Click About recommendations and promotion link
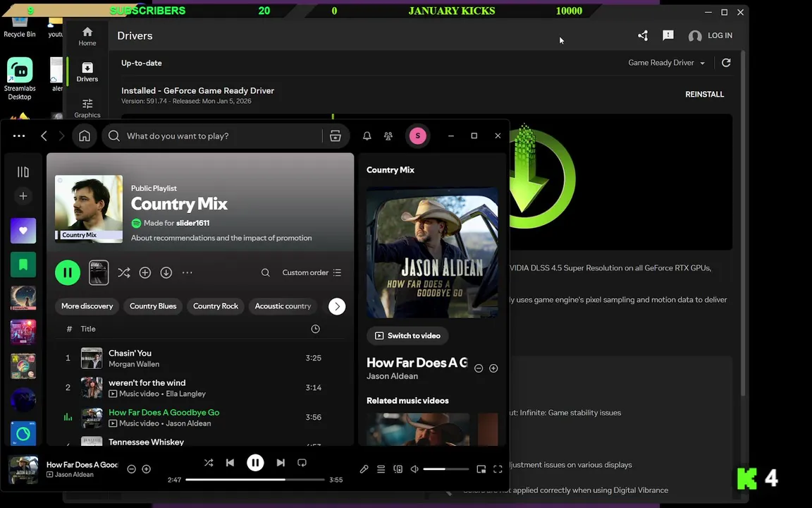The image size is (812, 508). pos(221,238)
